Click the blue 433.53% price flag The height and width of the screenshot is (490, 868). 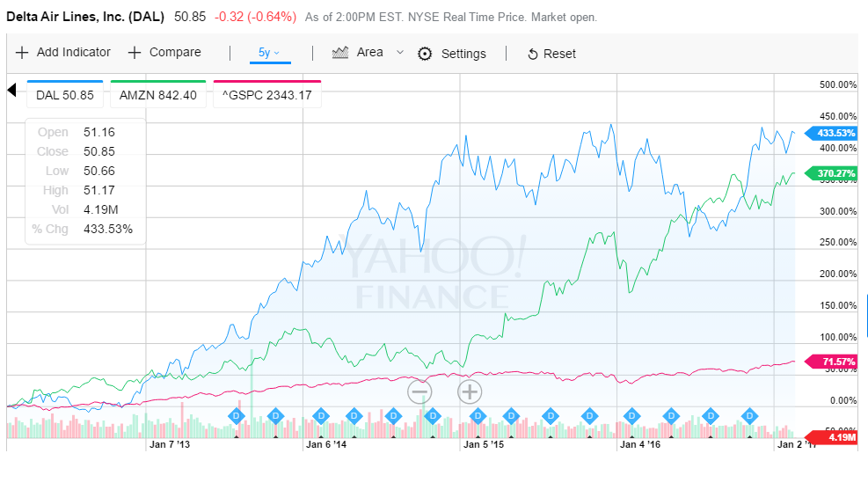(x=831, y=133)
